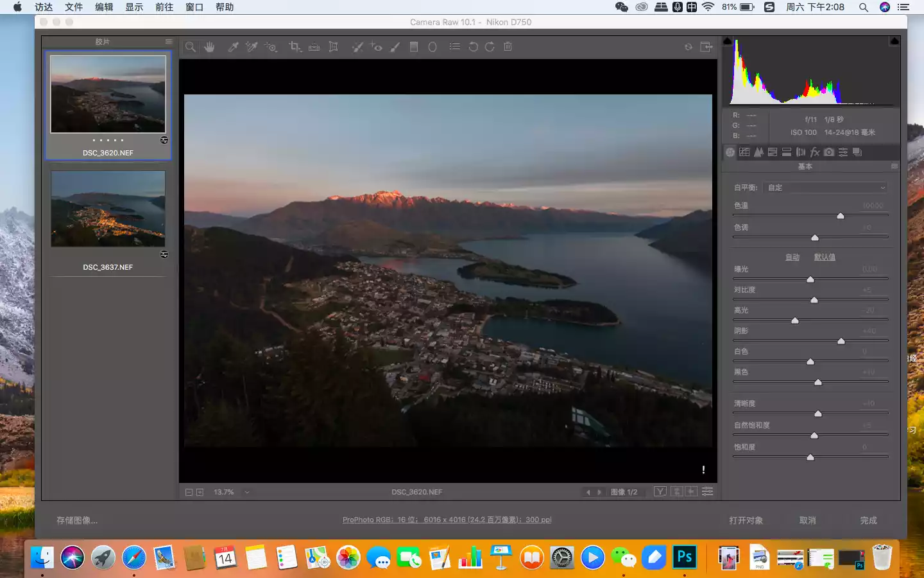The image size is (924, 578).
Task: Open the white balance 自定 dropdown
Action: (826, 188)
